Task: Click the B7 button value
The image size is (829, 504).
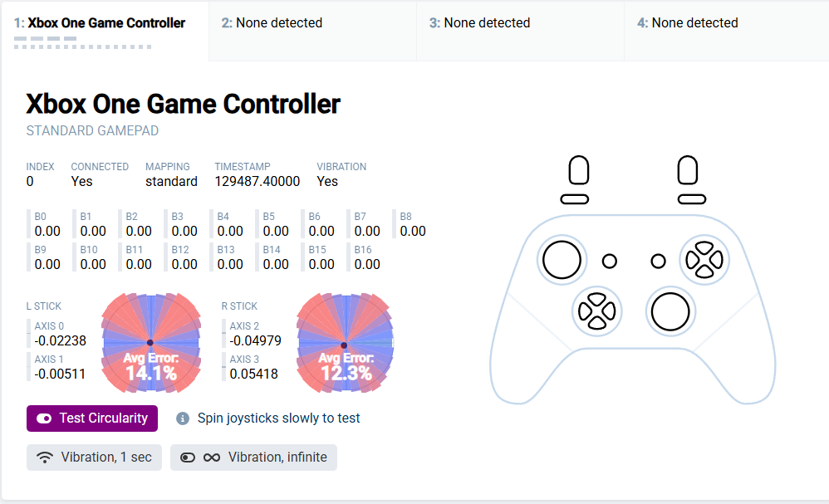Action: [367, 232]
